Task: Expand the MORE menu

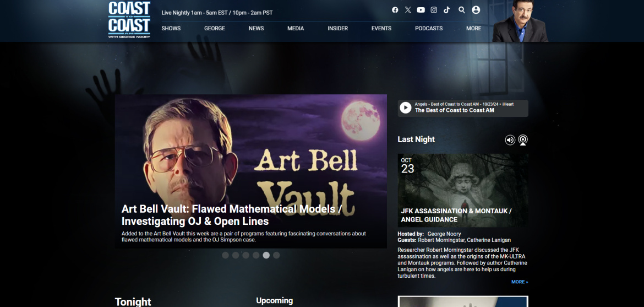Action: coord(473,29)
